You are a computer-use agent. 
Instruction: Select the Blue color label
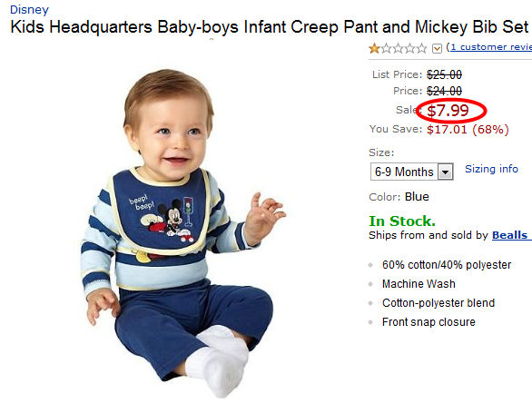coord(417,197)
